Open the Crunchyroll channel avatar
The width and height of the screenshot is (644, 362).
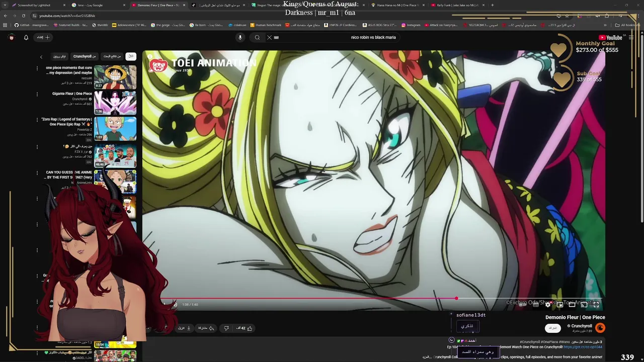600,328
